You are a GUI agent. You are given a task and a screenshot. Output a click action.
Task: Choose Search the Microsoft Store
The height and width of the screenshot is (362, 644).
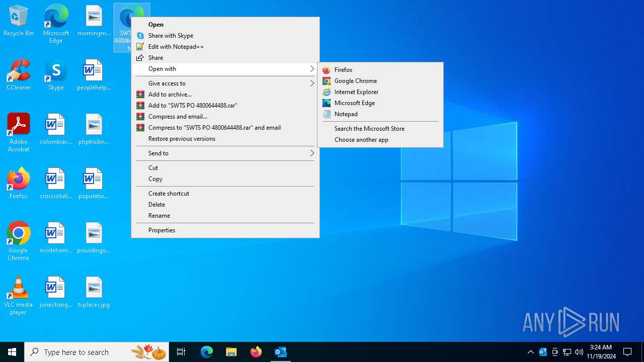380,129
